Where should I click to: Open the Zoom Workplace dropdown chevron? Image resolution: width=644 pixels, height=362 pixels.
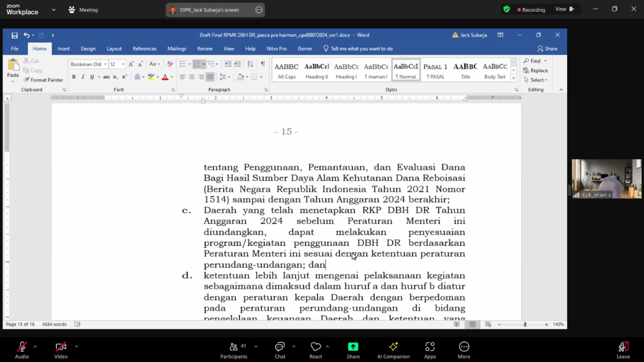(54, 10)
